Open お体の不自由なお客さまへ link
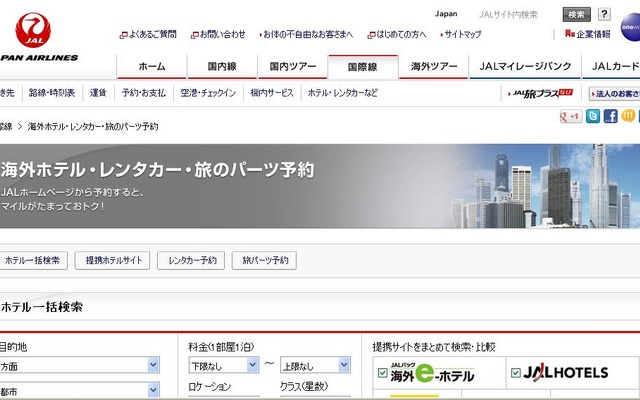The width and height of the screenshot is (640, 400). [x=306, y=35]
